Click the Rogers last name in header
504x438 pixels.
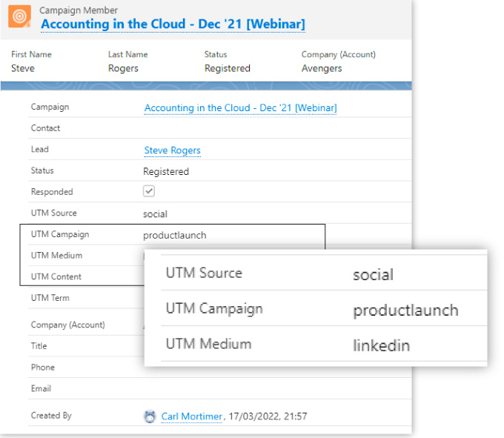pyautogui.click(x=125, y=68)
